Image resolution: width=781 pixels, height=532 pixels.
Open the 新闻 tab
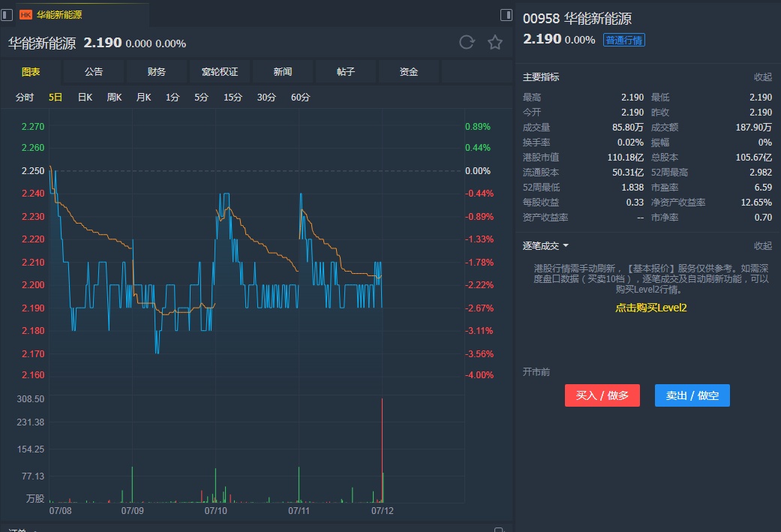click(x=282, y=72)
